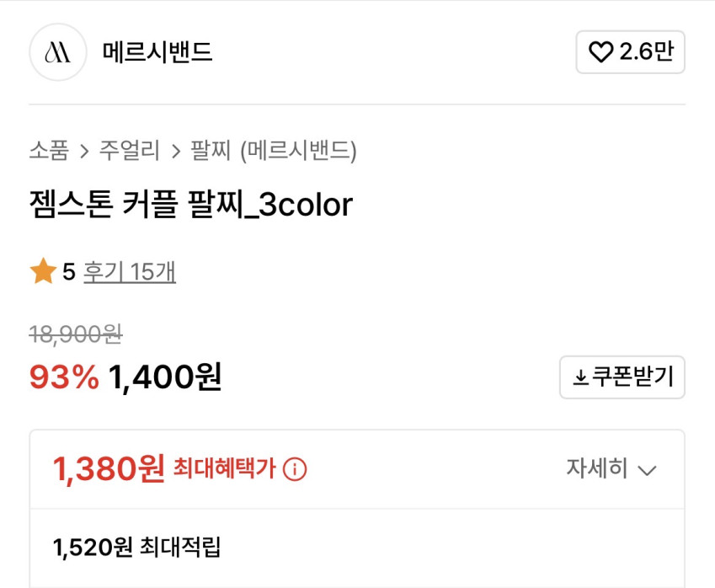715x588 pixels.
Task: Click the 93% discount rate text
Action: pyautogui.click(x=64, y=377)
